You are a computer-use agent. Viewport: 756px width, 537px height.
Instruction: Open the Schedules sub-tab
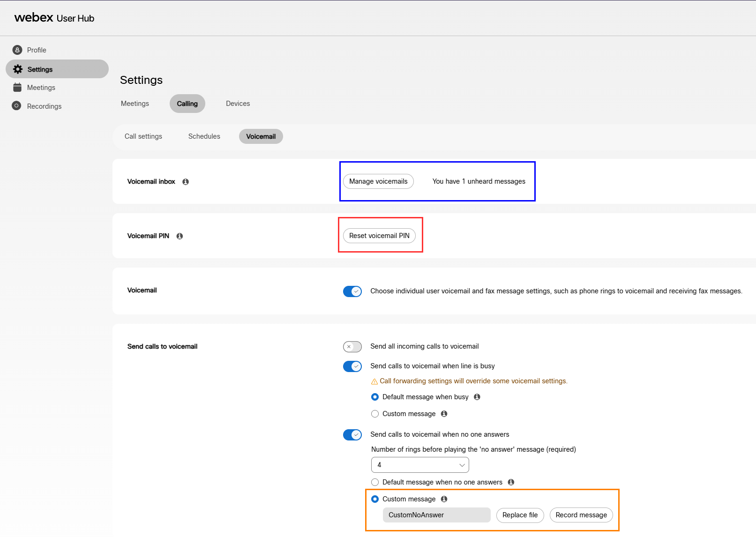click(204, 136)
